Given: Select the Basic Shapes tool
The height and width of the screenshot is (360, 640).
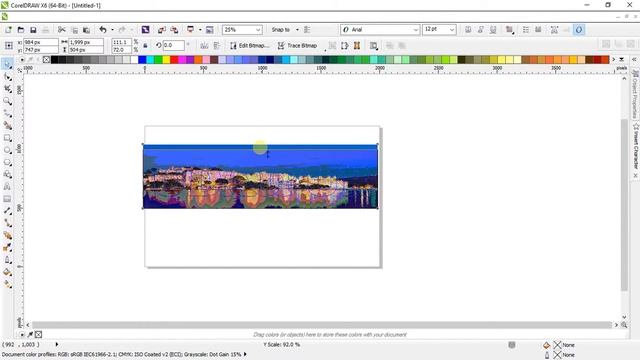Looking at the screenshot, I should pyautogui.click(x=7, y=175).
